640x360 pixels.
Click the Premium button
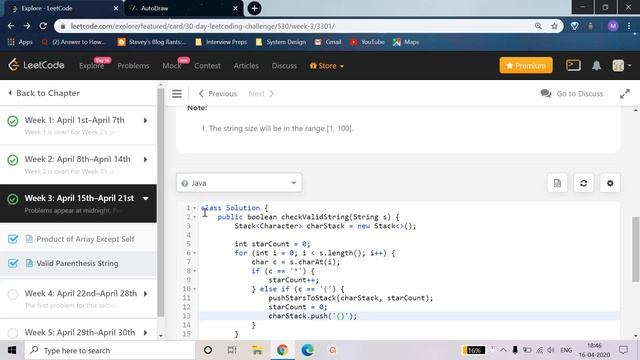click(526, 65)
